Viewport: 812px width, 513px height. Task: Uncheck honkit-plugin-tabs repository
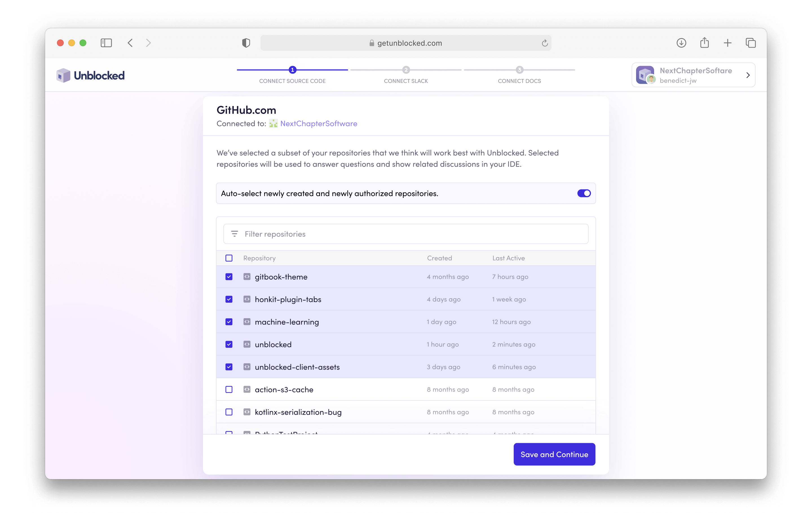point(229,299)
